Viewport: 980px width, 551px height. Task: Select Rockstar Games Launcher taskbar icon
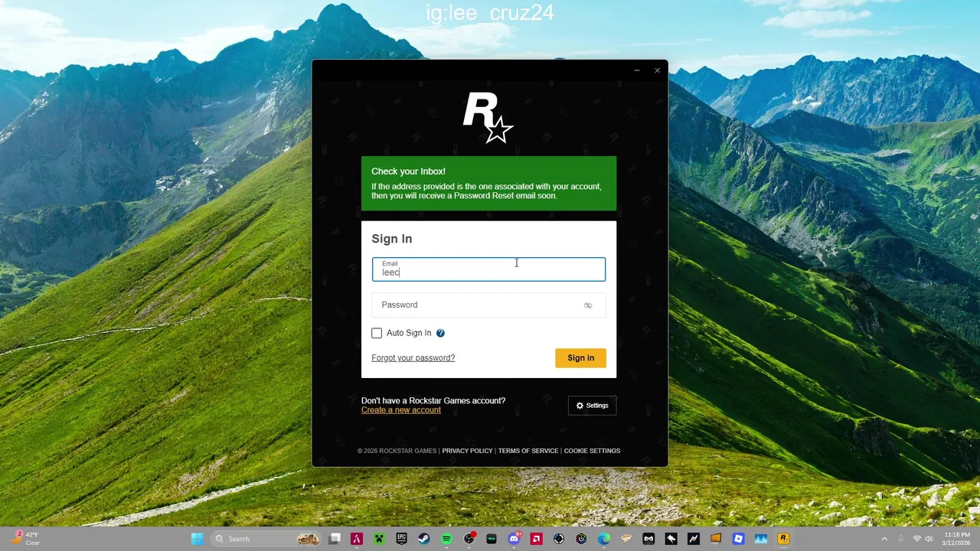click(x=783, y=539)
